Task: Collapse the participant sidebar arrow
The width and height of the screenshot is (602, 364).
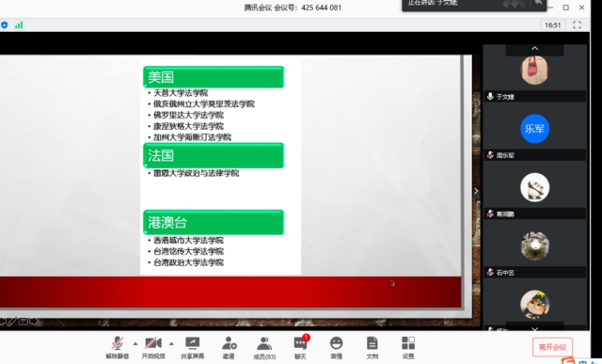Action: [x=476, y=191]
